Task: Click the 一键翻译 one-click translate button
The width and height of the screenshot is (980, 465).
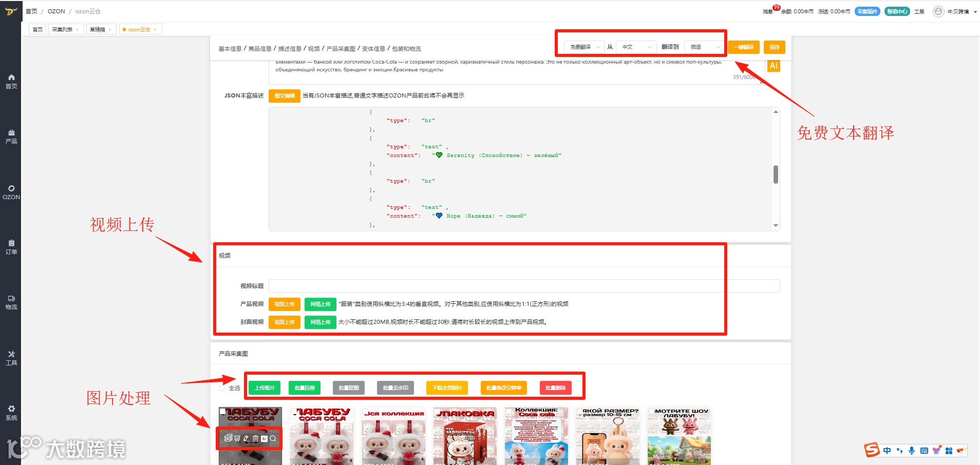Action: coord(744,47)
